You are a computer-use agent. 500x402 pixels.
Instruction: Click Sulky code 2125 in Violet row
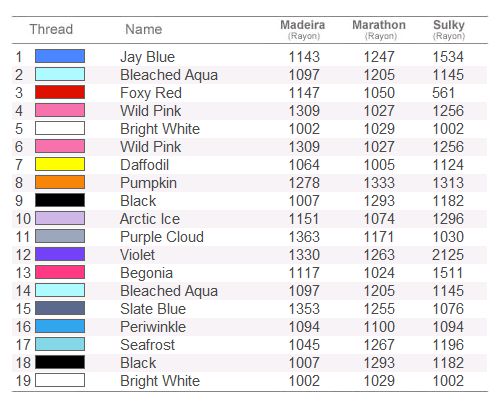coord(448,255)
